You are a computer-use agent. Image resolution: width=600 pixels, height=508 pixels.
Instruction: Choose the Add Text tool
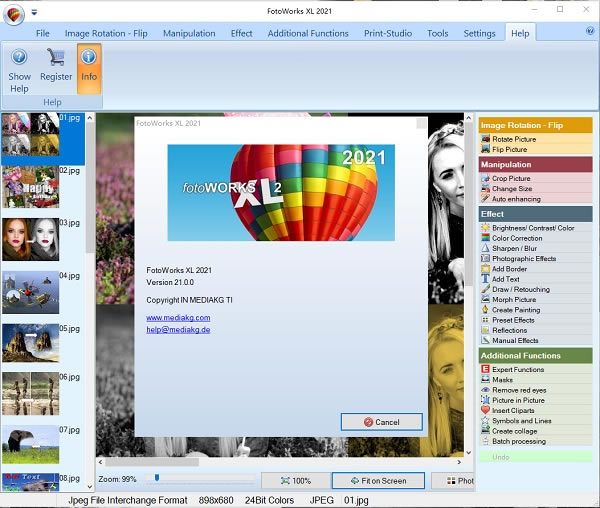point(505,279)
